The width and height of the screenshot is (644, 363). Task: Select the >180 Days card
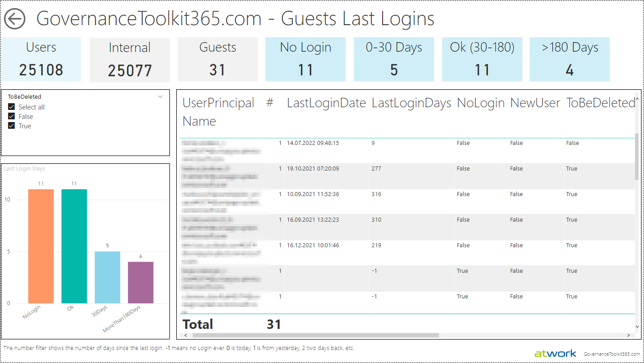[x=570, y=59]
